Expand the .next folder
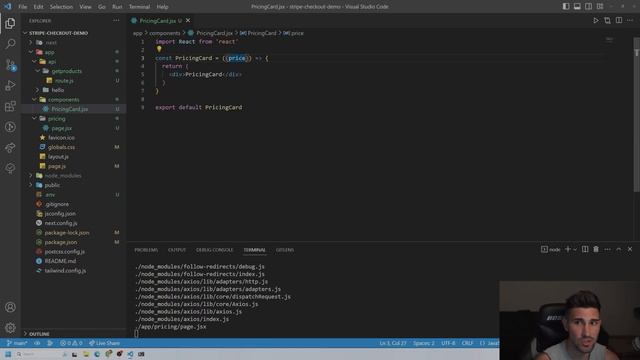 coord(31,42)
